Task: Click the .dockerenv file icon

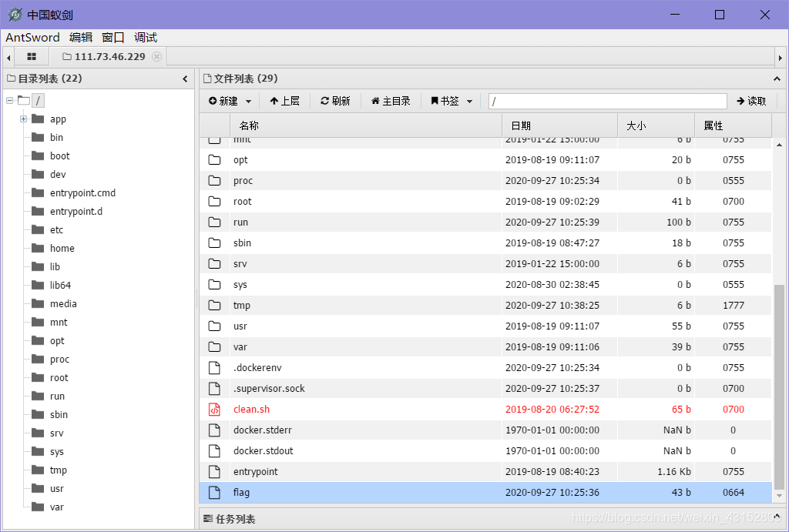Action: coord(214,368)
